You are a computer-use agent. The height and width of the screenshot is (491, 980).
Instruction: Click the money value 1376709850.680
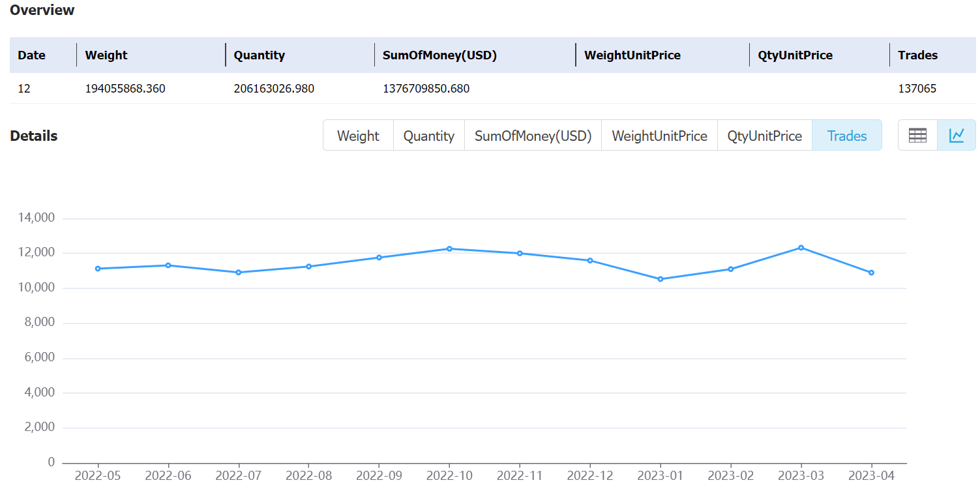coord(426,89)
